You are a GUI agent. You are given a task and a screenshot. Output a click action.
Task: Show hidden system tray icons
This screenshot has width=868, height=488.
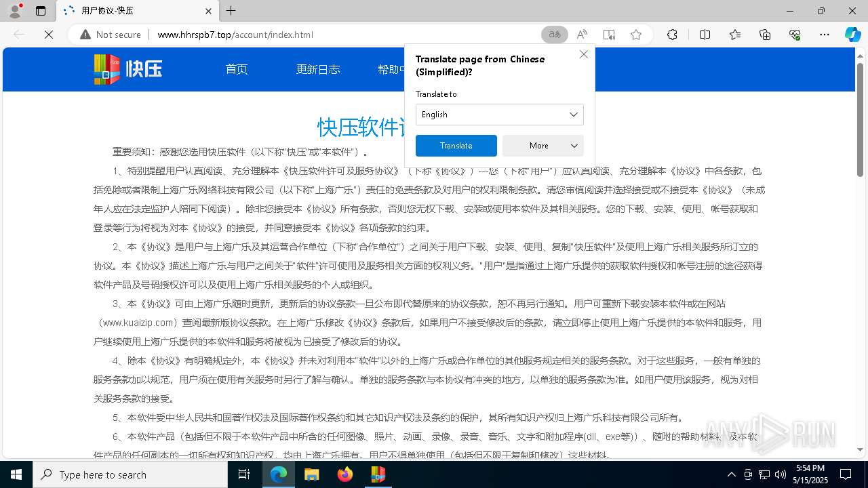coord(731,474)
